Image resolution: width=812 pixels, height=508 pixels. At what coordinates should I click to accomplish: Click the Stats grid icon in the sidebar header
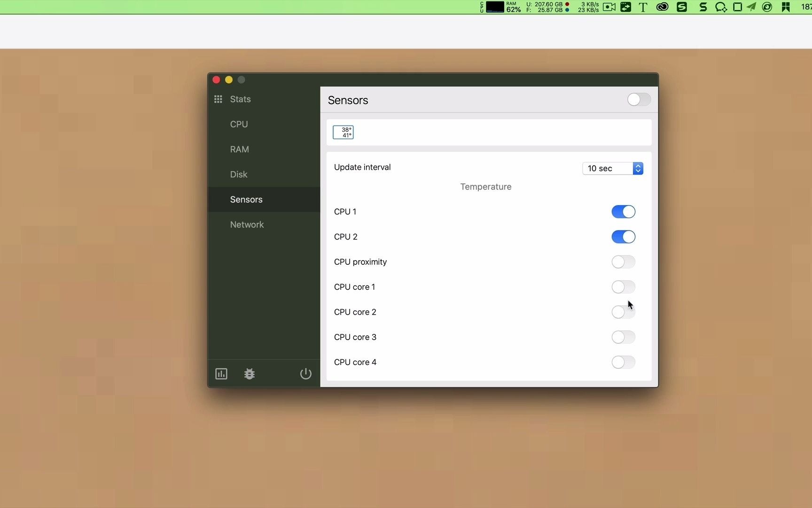218,99
